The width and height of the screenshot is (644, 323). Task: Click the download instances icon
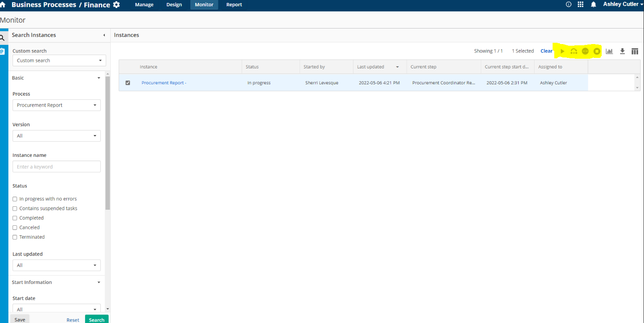pyautogui.click(x=623, y=51)
